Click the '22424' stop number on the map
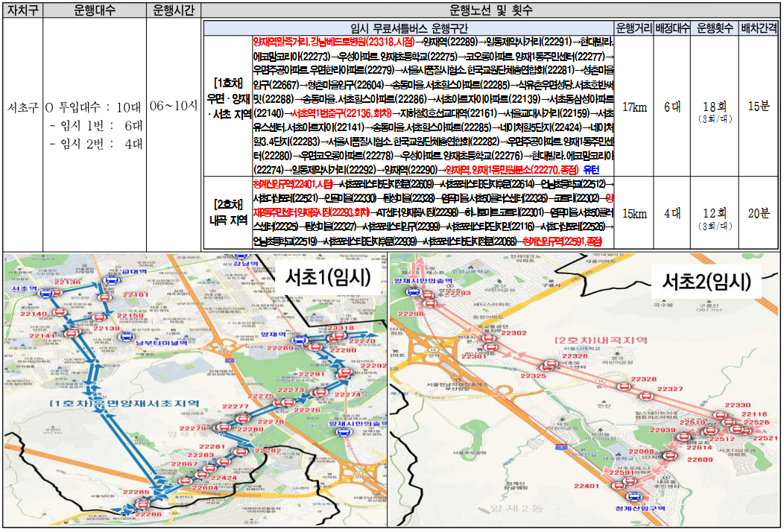The image size is (784, 532). pos(223,478)
